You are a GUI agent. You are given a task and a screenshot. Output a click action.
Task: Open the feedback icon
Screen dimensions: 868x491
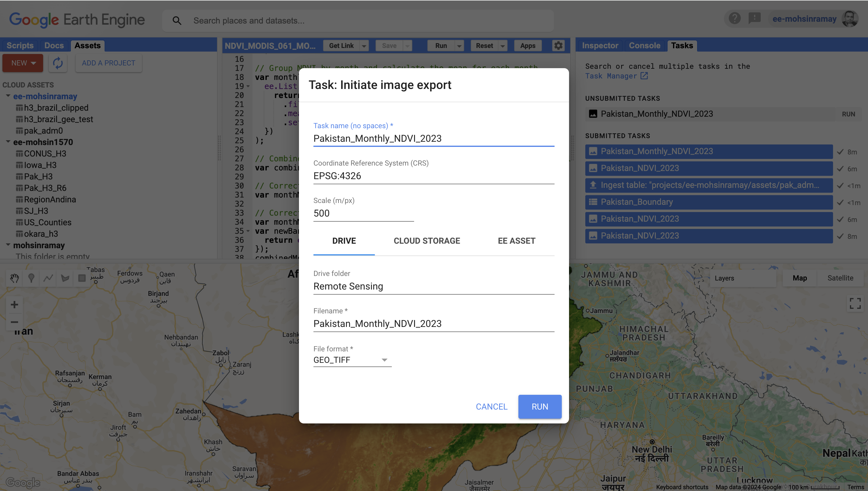click(x=754, y=18)
